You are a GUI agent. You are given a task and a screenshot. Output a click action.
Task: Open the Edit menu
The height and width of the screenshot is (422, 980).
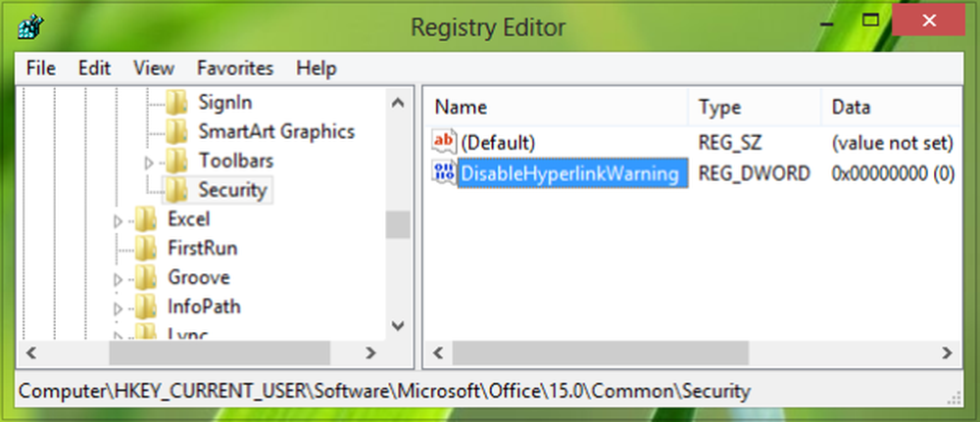point(94,68)
